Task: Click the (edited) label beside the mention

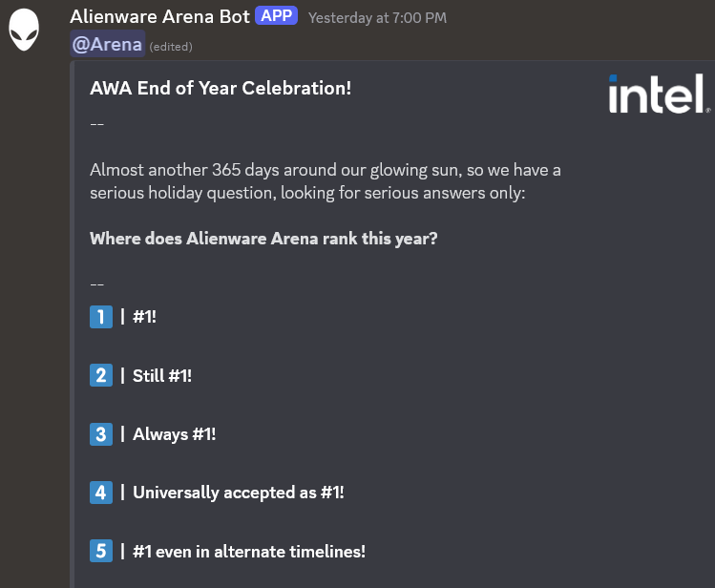Action: [171, 46]
